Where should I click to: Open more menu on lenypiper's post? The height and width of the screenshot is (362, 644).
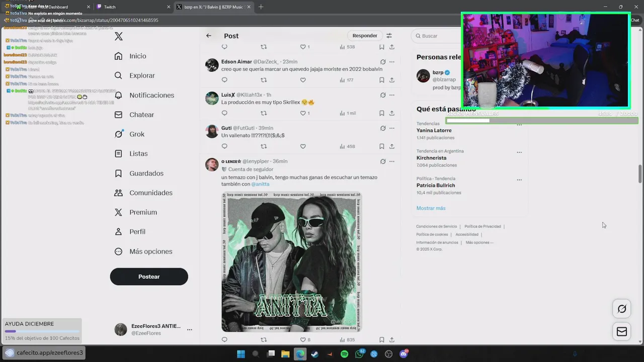(x=392, y=161)
